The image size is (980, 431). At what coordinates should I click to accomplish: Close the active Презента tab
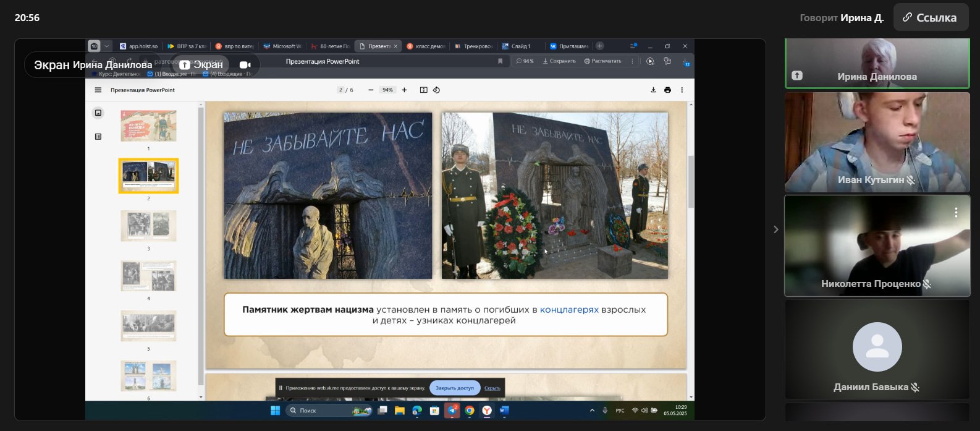point(395,46)
